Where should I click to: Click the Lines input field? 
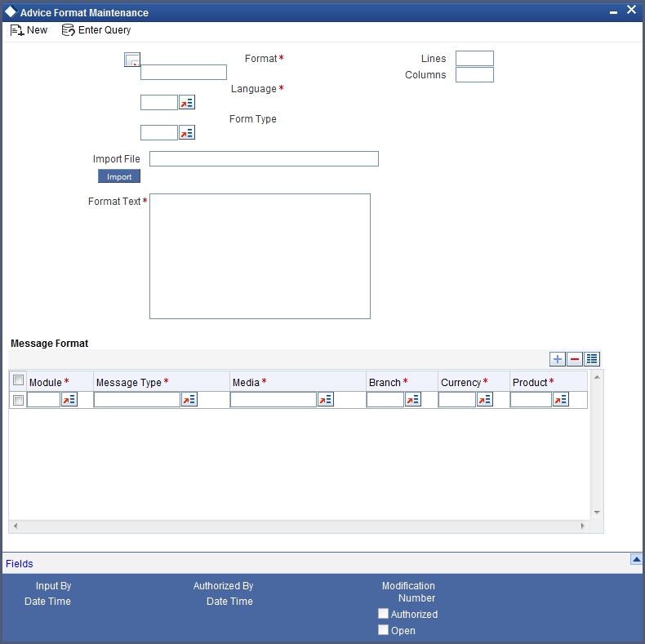click(x=474, y=59)
